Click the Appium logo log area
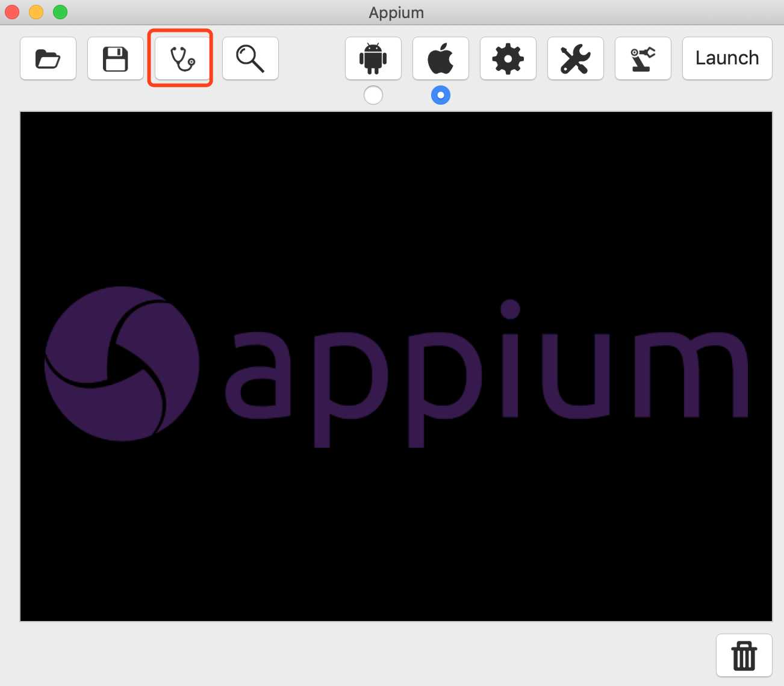 pos(396,366)
